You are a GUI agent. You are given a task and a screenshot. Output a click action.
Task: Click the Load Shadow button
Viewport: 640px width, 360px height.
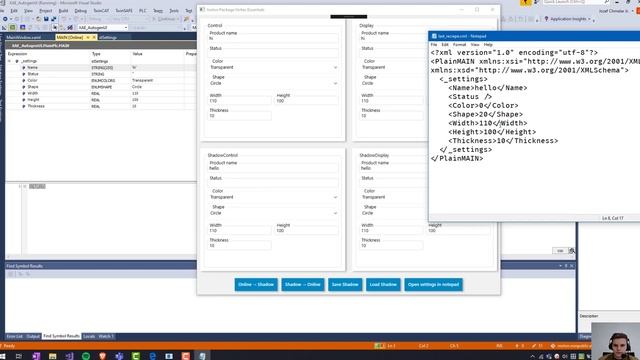click(x=383, y=284)
